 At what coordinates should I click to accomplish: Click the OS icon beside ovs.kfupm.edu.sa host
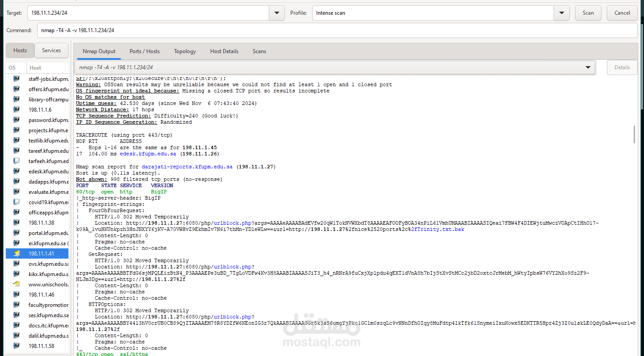[x=17, y=264]
